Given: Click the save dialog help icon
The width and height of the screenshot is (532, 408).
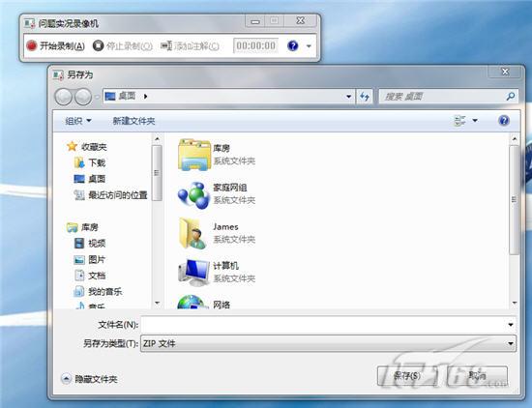Looking at the screenshot, I should coord(504,121).
